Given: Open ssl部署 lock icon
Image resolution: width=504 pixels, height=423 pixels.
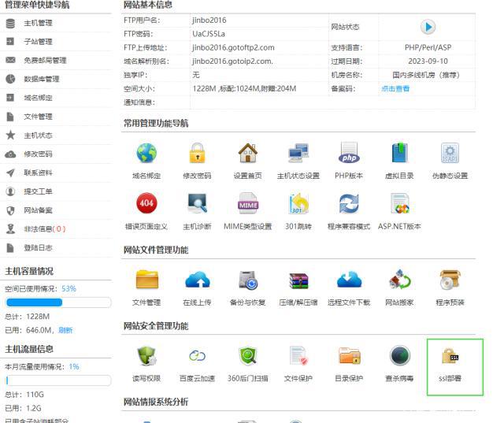Looking at the screenshot, I should (x=450, y=356).
